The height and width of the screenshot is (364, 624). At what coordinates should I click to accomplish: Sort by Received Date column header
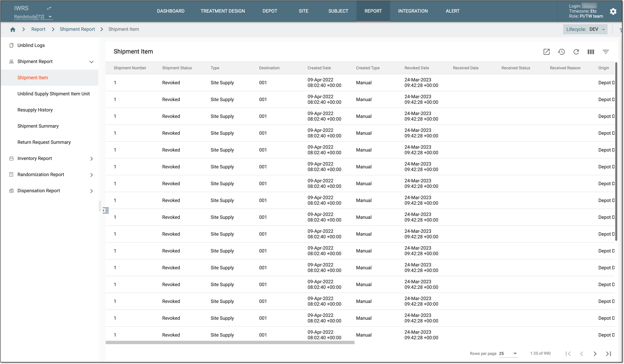click(x=466, y=68)
